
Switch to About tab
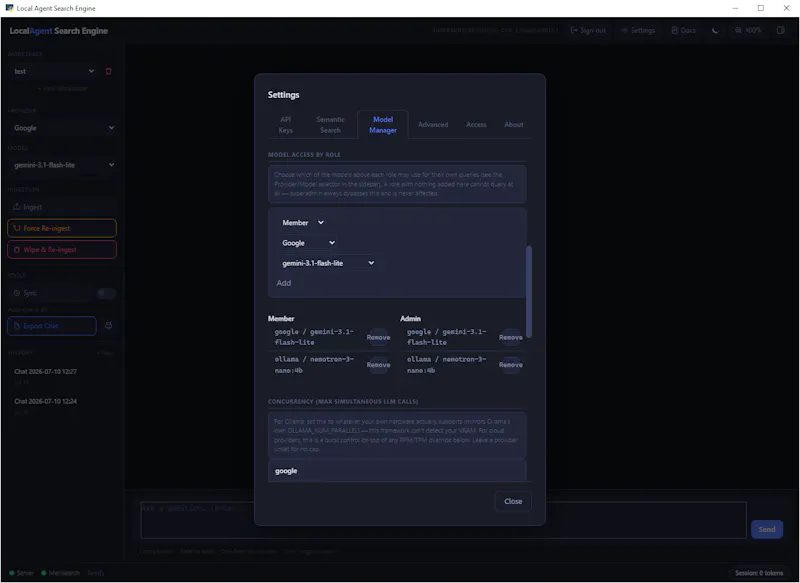(514, 125)
